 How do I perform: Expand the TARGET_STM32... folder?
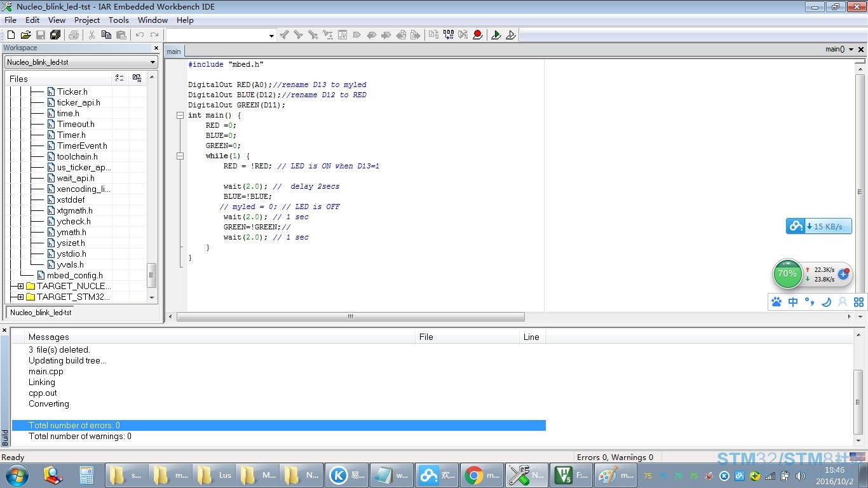tap(20, 297)
